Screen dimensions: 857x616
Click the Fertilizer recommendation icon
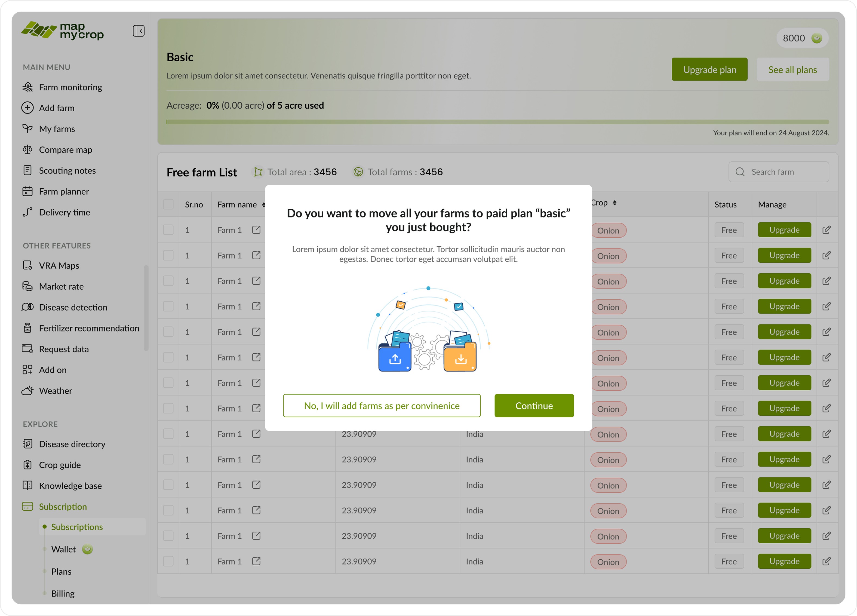tap(27, 328)
